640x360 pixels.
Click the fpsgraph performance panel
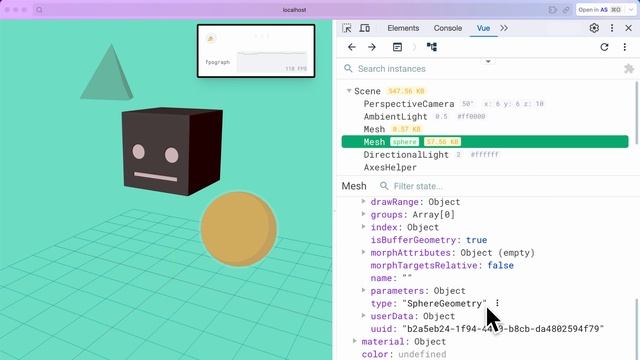click(x=256, y=51)
